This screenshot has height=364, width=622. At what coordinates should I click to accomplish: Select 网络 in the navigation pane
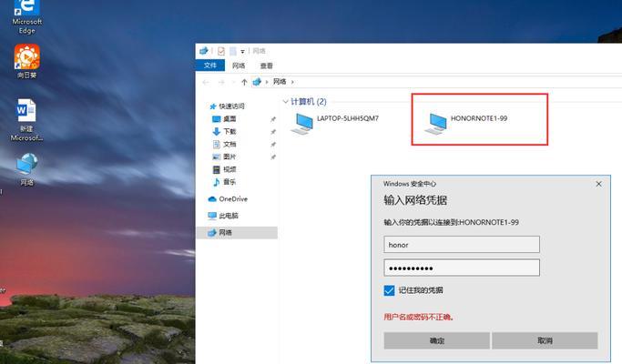tap(237, 233)
